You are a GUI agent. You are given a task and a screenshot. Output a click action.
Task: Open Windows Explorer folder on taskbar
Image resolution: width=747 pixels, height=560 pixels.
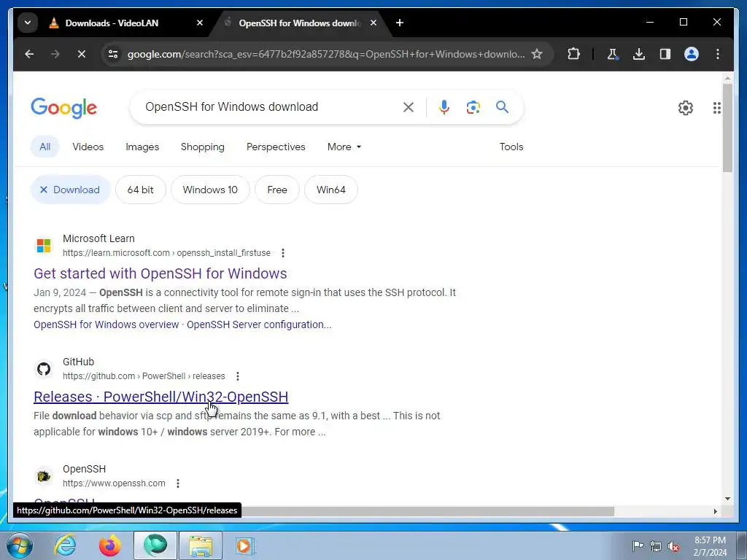[200, 545]
